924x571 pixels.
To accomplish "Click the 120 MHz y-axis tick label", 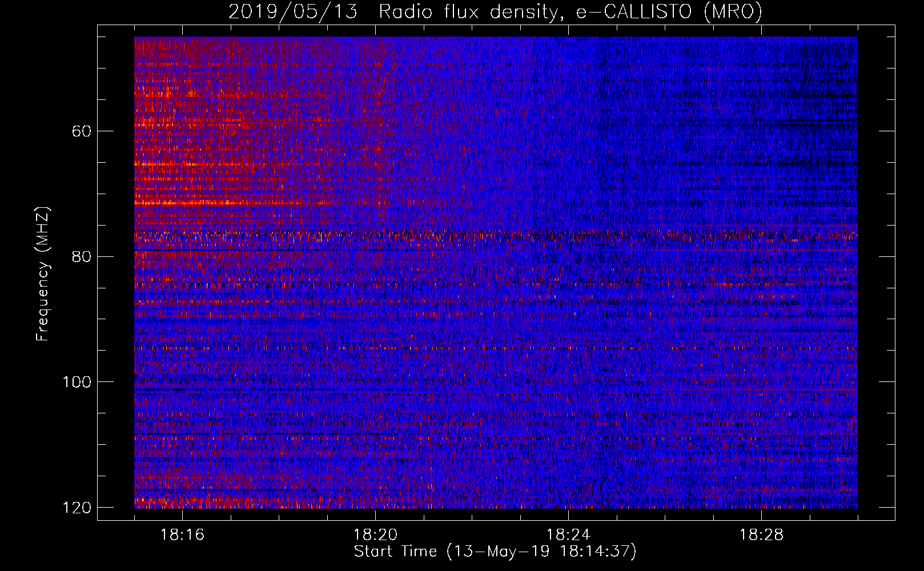I will coord(77,508).
